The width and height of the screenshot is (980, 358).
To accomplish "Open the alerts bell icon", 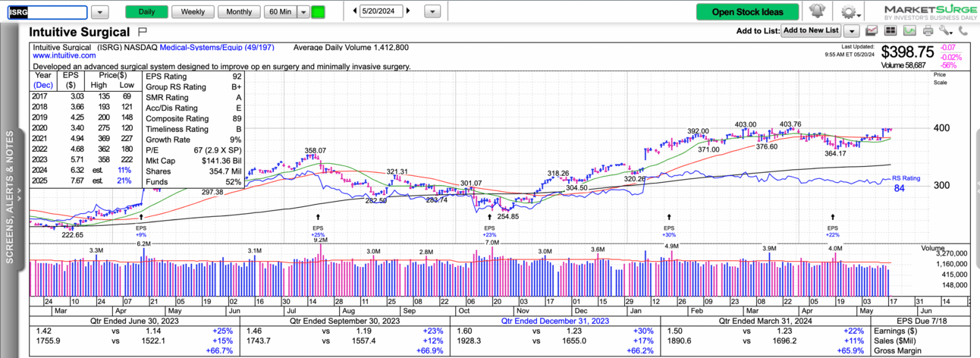I will [817, 11].
